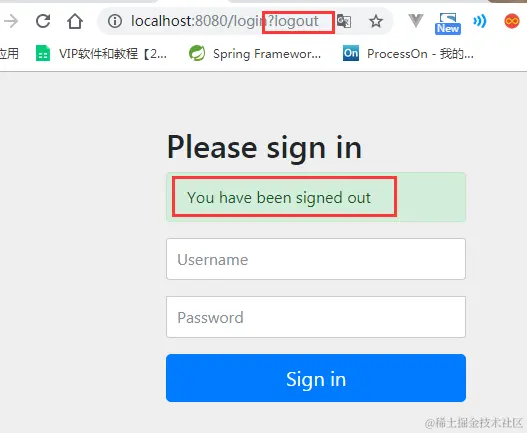View site information icon in address bar
This screenshot has width=527, height=433.
coord(115,21)
